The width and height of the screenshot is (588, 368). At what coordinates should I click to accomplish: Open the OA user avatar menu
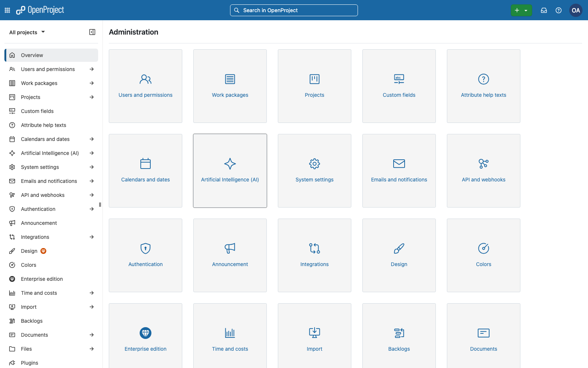(576, 10)
